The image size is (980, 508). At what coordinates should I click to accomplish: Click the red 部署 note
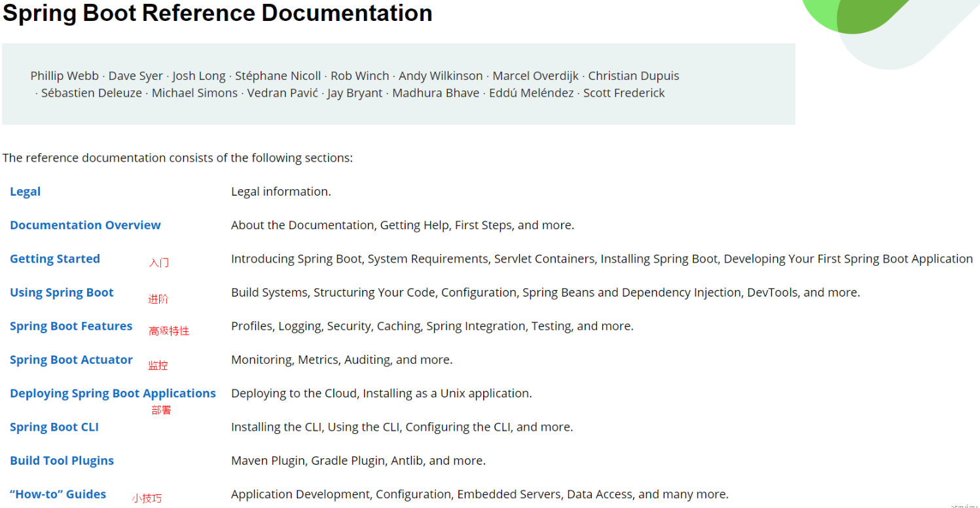pyautogui.click(x=162, y=410)
